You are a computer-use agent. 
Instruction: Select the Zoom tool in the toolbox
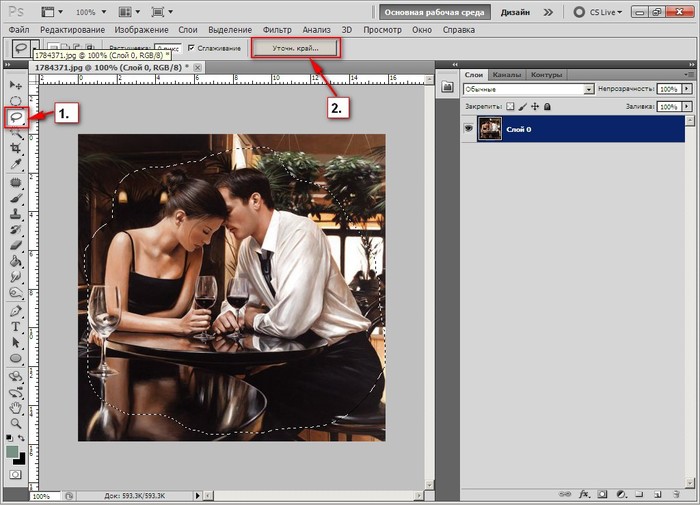(x=16, y=423)
